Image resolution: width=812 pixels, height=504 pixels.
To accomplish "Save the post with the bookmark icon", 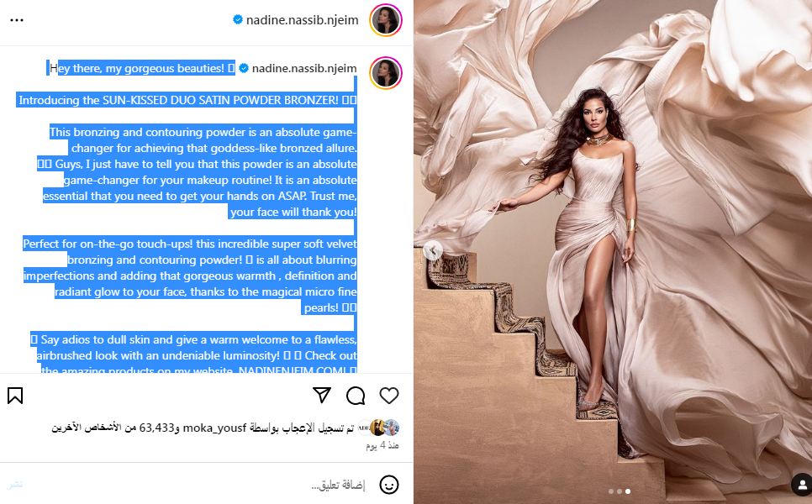I will [15, 396].
